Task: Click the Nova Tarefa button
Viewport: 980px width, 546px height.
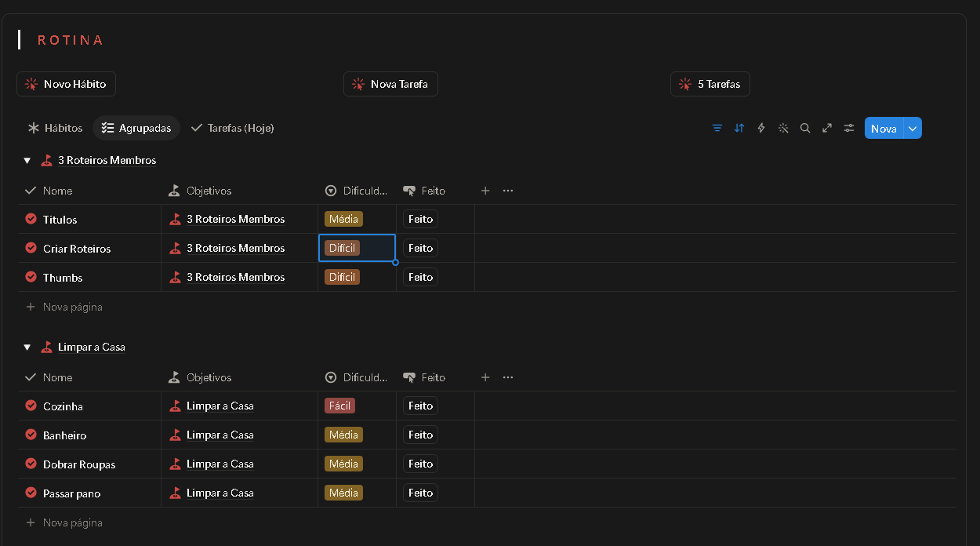Action: pos(390,84)
